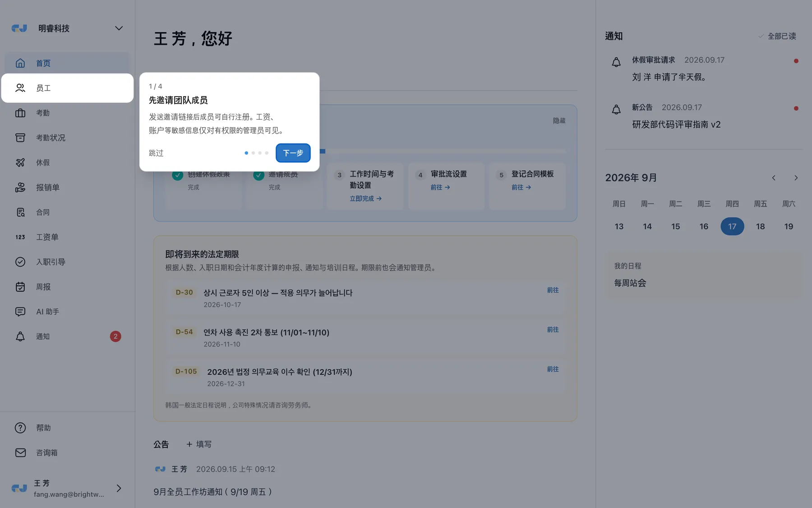The height and width of the screenshot is (508, 812).
Task: Select calendar date 17
Action: tap(732, 226)
